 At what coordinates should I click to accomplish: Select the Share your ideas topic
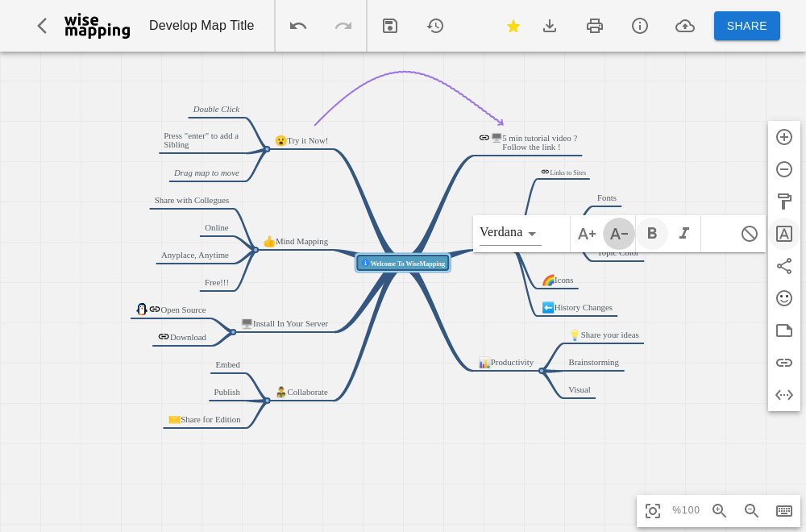[604, 335]
